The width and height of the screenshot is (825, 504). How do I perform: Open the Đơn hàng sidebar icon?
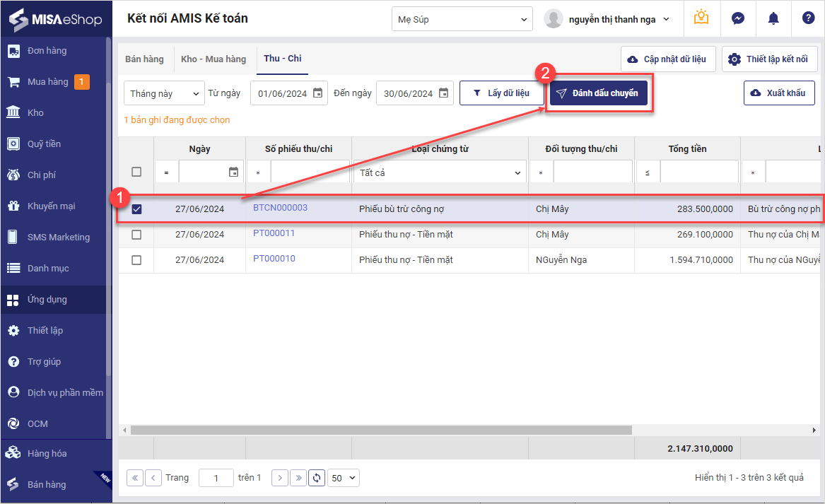(x=13, y=51)
